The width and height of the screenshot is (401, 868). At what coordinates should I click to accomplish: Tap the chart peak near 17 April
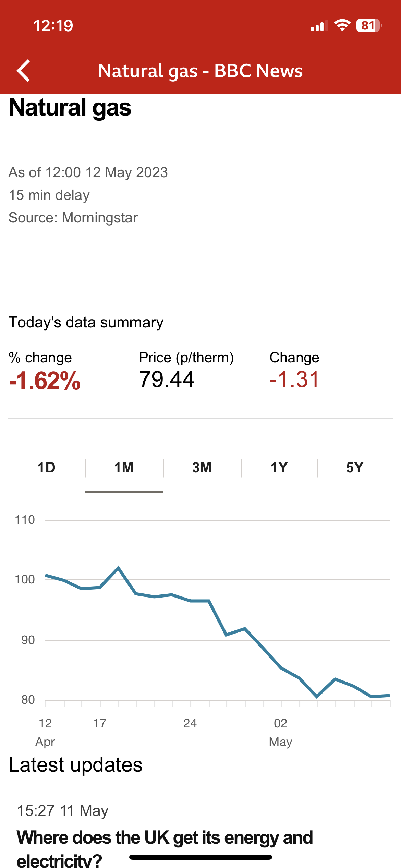[118, 568]
